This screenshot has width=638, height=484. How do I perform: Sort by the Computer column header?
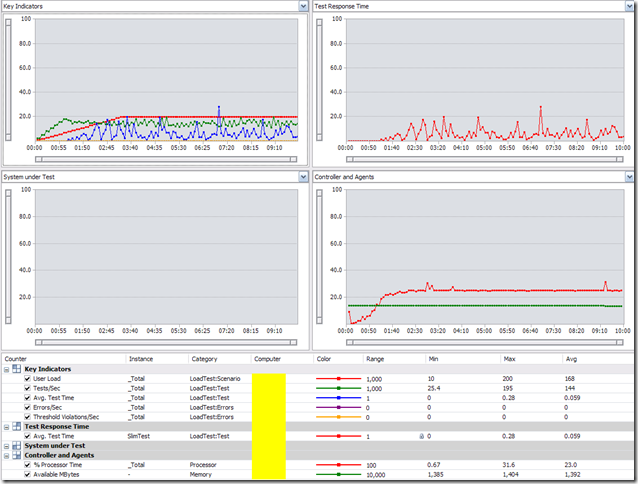267,359
